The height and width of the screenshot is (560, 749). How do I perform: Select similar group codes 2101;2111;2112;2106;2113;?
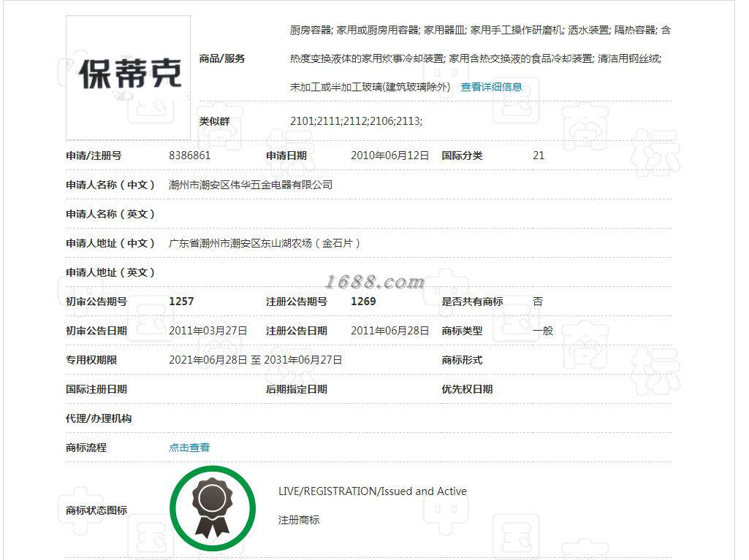pos(357,120)
